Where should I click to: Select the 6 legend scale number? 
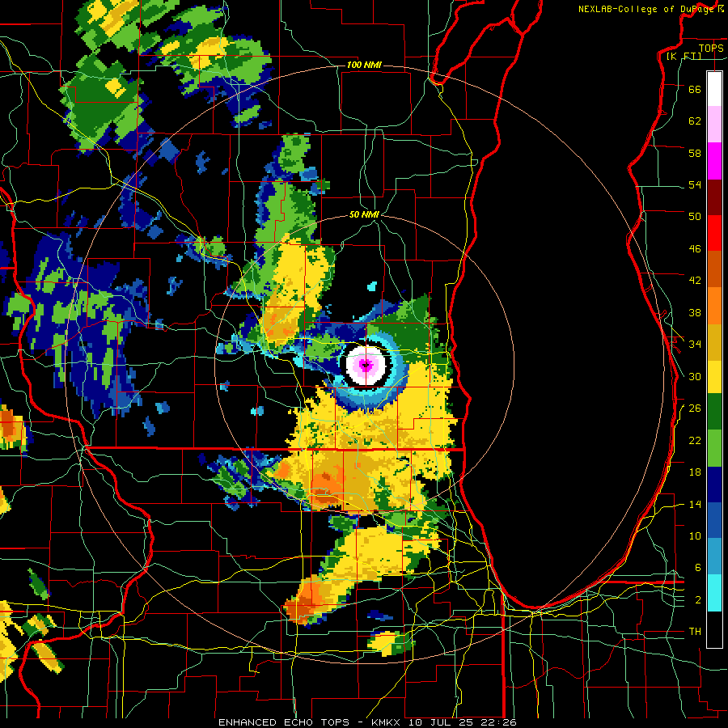click(698, 567)
